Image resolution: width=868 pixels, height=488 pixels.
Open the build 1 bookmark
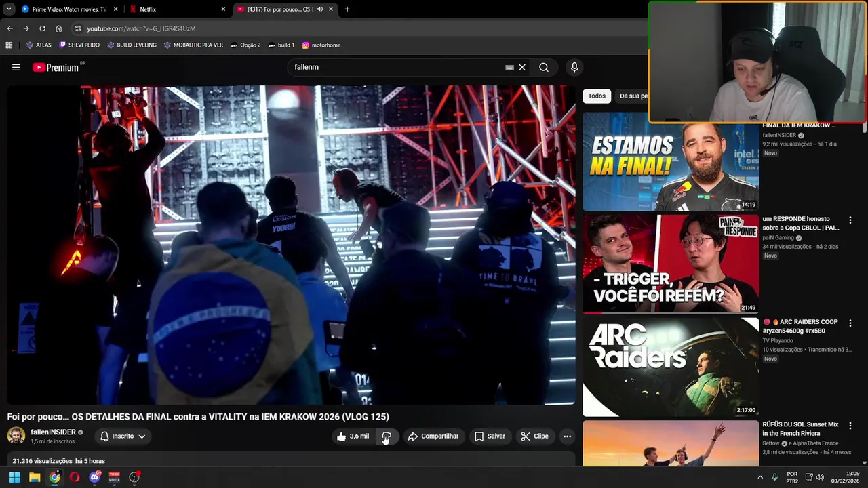(x=281, y=45)
